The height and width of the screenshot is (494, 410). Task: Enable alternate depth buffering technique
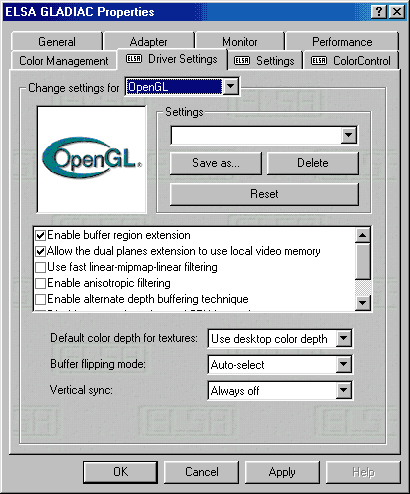coord(41,300)
